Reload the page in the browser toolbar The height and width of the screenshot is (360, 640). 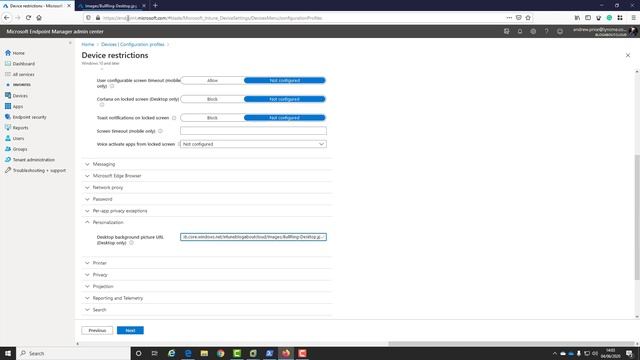coord(28,18)
